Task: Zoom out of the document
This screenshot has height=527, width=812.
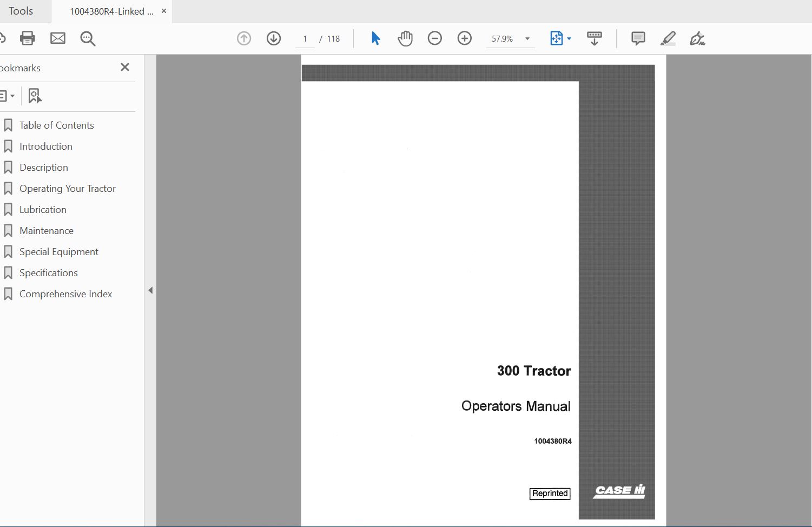Action: click(x=435, y=38)
